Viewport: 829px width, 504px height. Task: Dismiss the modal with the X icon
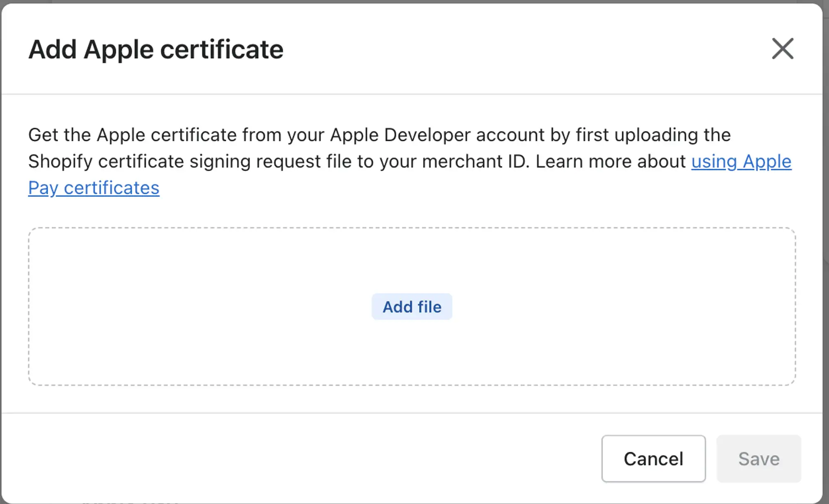tap(783, 49)
